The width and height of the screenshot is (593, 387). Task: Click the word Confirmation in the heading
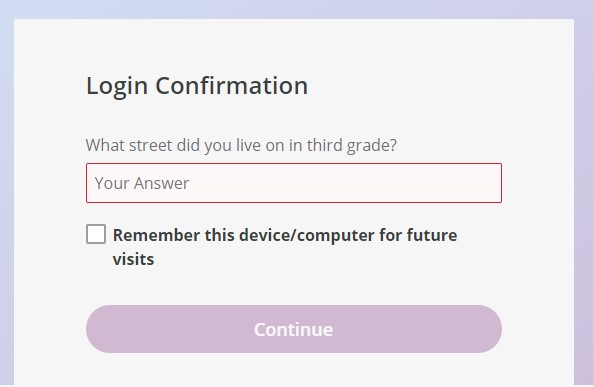tap(231, 85)
